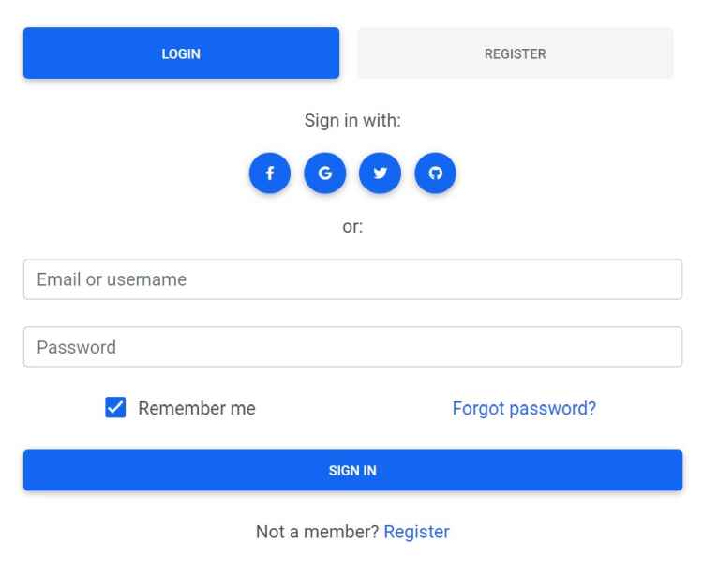This screenshot has width=703, height=588.
Task: Open the 'Forgot password?' link
Action: click(x=524, y=408)
